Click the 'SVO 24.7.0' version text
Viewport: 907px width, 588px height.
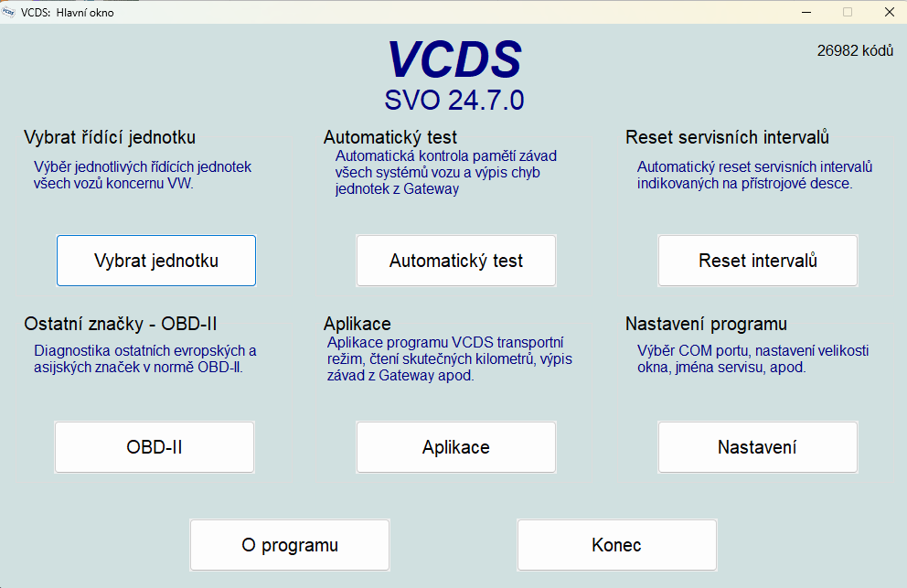point(454,100)
